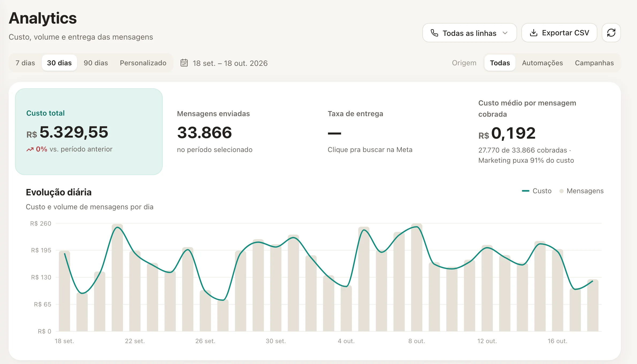Click the chart bar above 18 set.

[x=64, y=291]
